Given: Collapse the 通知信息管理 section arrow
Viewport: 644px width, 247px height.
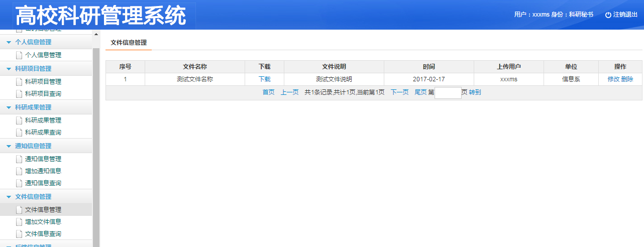Looking at the screenshot, I should point(9,146).
